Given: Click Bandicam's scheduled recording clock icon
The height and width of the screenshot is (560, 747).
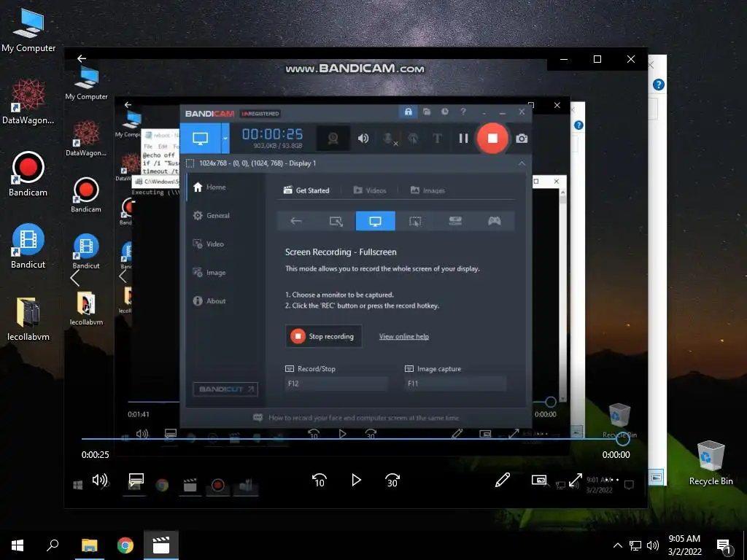Looking at the screenshot, I should (445, 112).
